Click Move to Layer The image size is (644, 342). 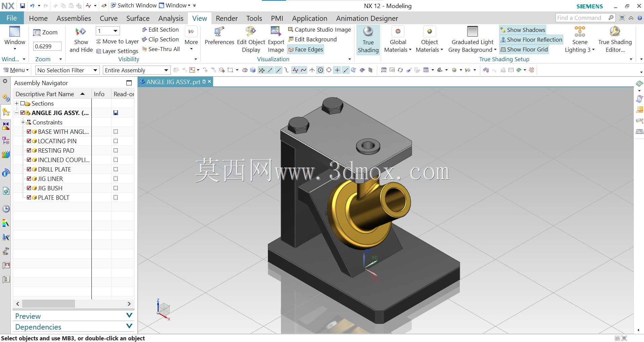[x=117, y=41]
